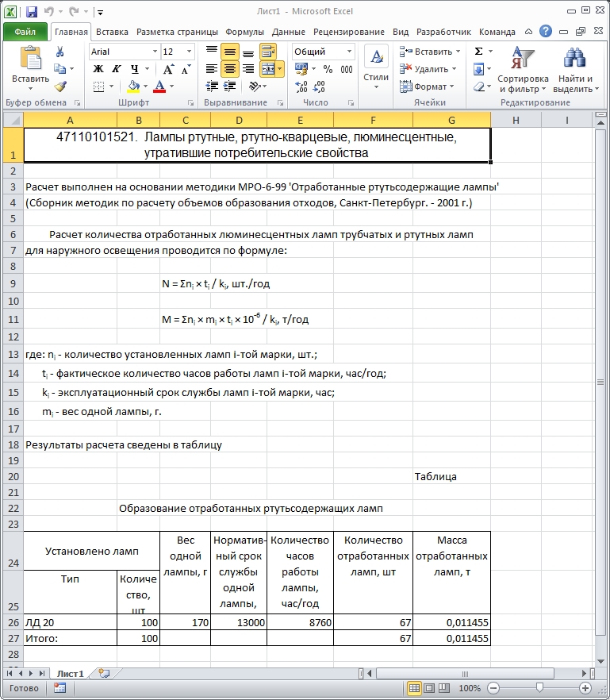610x700 pixels.
Task: Apply the percent style format
Action: (x=328, y=69)
